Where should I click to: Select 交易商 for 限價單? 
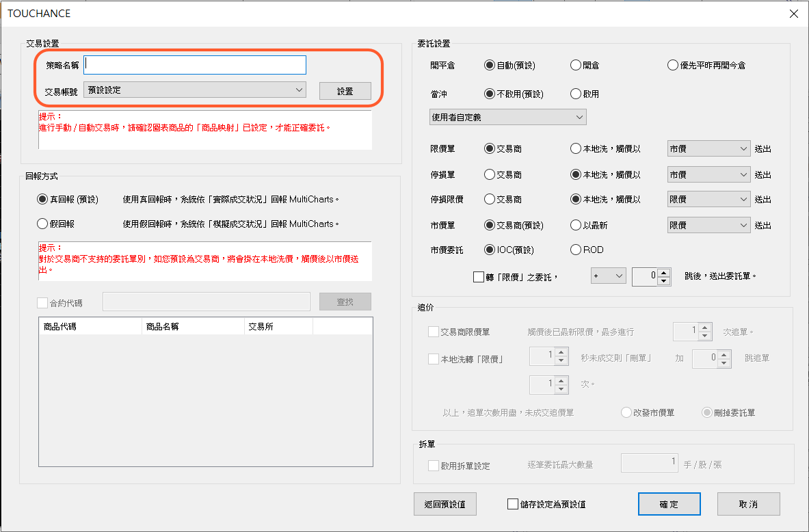pyautogui.click(x=490, y=148)
